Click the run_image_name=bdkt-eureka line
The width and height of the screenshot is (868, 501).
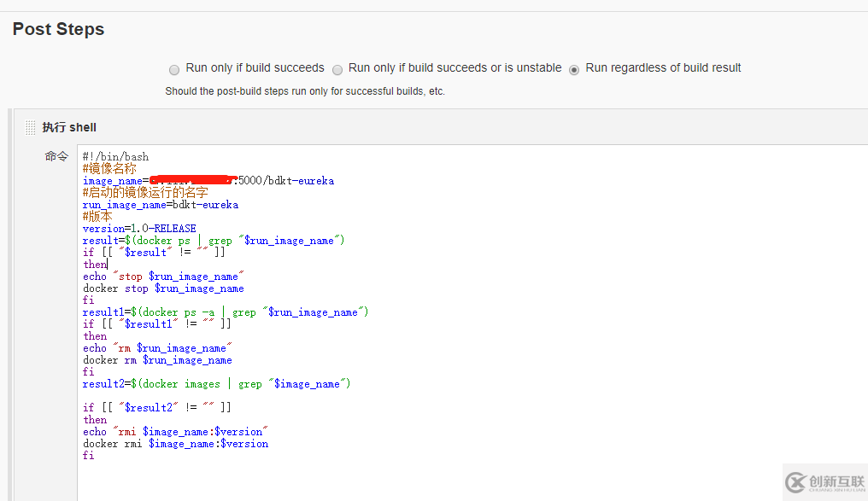[x=159, y=204]
